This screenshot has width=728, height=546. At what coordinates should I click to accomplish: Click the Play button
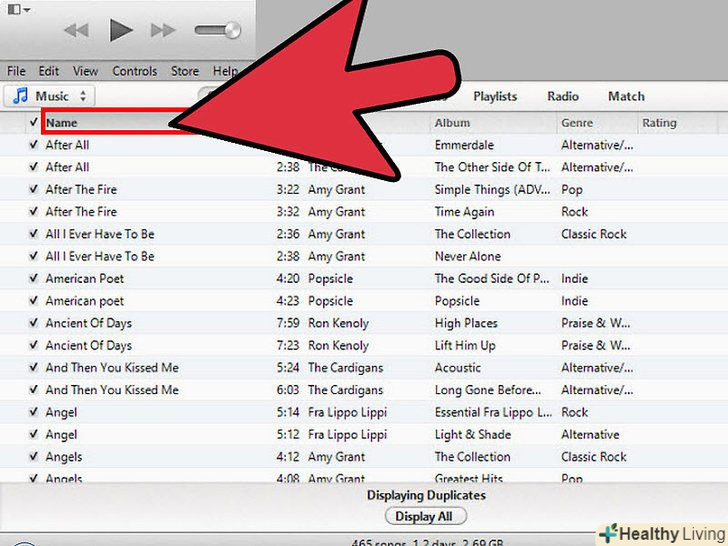tap(121, 31)
